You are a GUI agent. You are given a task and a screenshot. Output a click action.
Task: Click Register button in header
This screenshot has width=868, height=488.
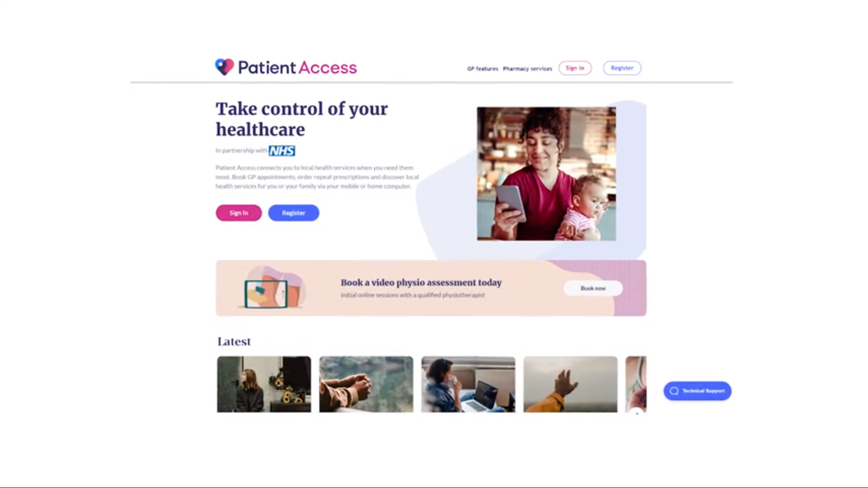tap(622, 68)
